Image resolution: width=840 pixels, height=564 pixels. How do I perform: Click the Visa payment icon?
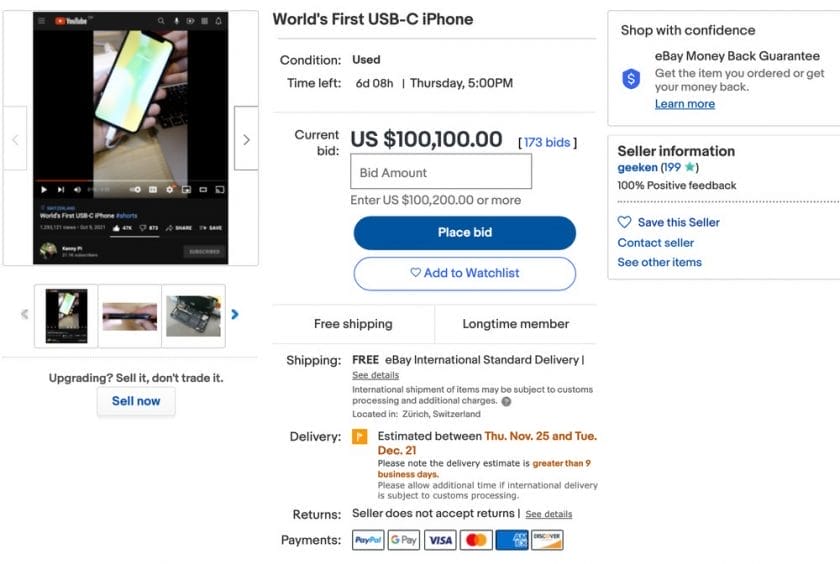[x=440, y=540]
